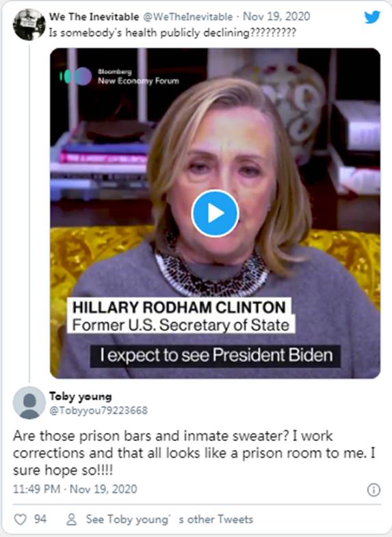
Task: Click the President Biden subtitle caption
Action: [x=216, y=355]
